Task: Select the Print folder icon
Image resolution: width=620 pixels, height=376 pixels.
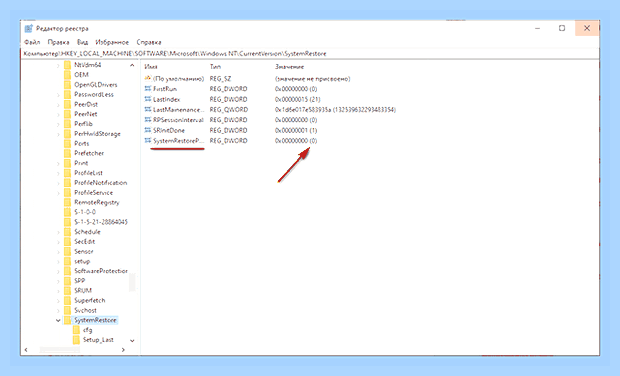Action: 67,163
